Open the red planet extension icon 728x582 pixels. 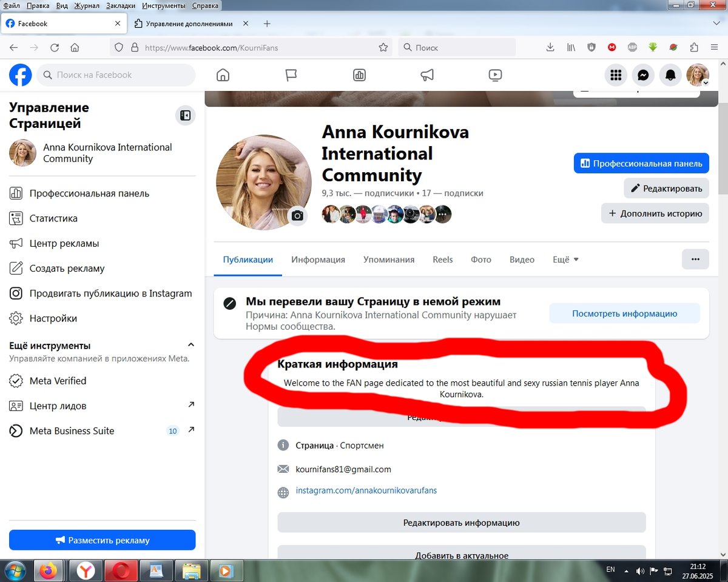pyautogui.click(x=673, y=47)
